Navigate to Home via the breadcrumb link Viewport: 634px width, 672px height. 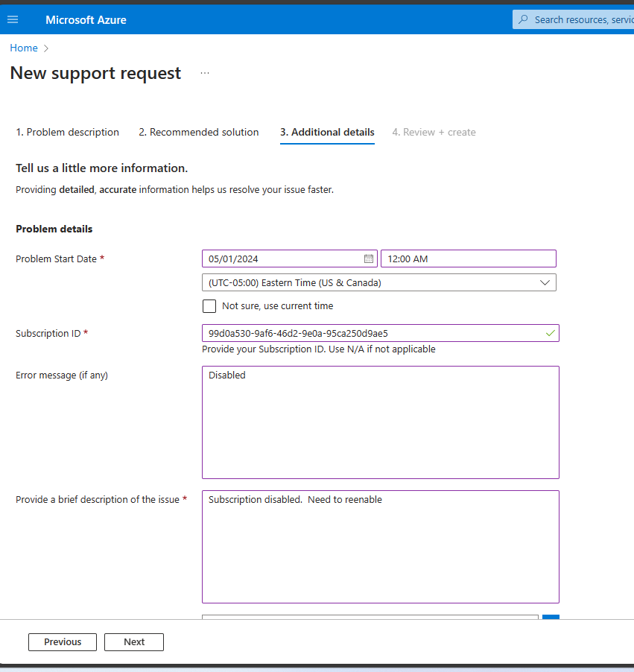tap(23, 48)
